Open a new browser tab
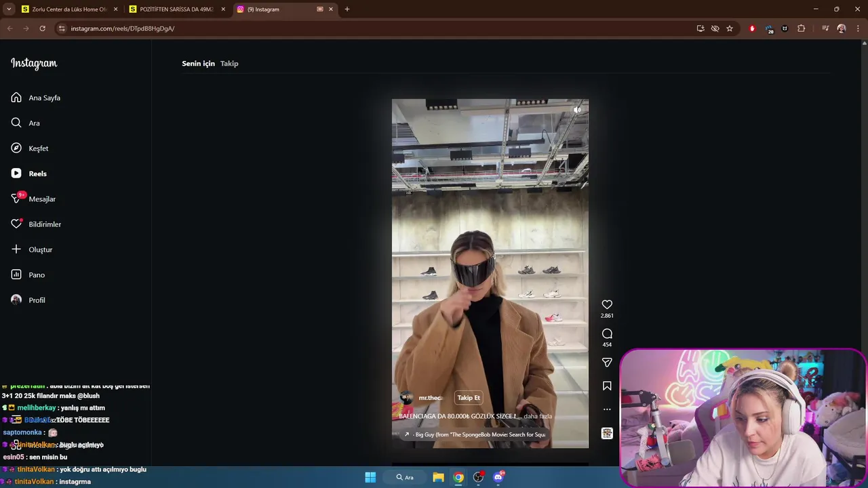The image size is (868, 488). click(x=347, y=9)
